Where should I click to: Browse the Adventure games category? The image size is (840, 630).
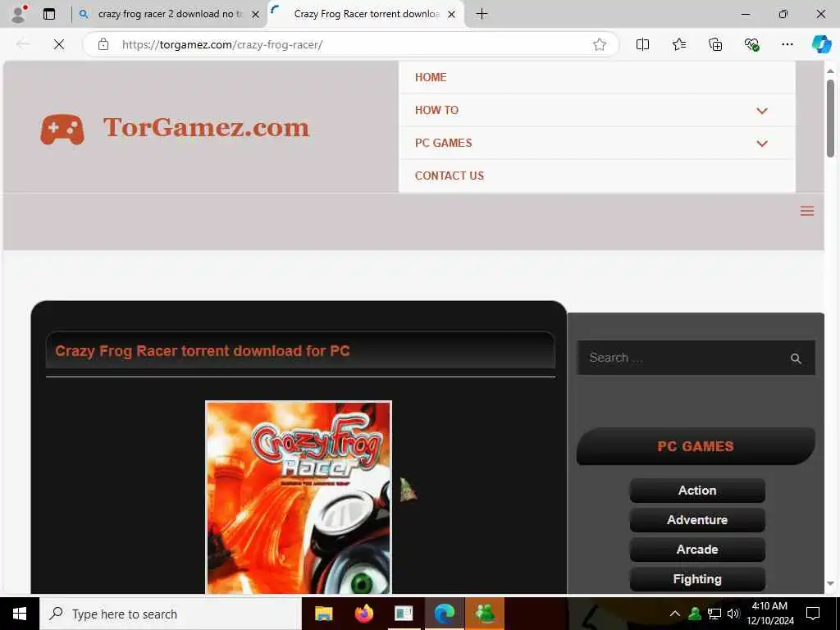(x=697, y=520)
